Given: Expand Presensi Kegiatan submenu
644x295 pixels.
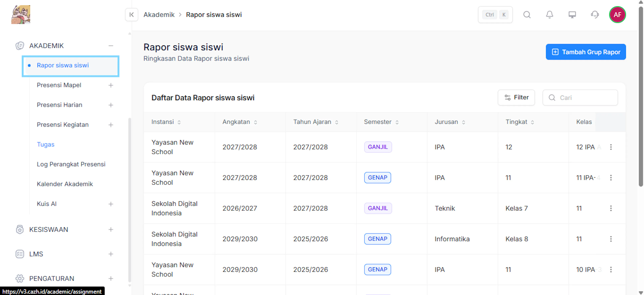Looking at the screenshot, I should pyautogui.click(x=111, y=125).
